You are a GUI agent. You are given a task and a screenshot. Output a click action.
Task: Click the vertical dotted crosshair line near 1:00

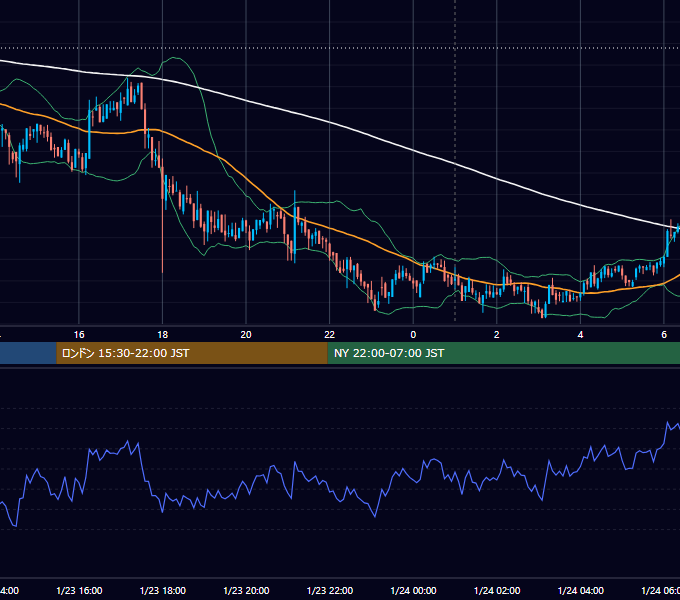(x=455, y=160)
